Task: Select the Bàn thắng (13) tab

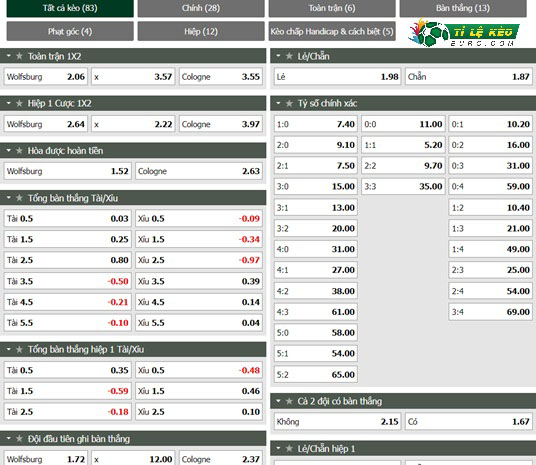Action: 463,8
